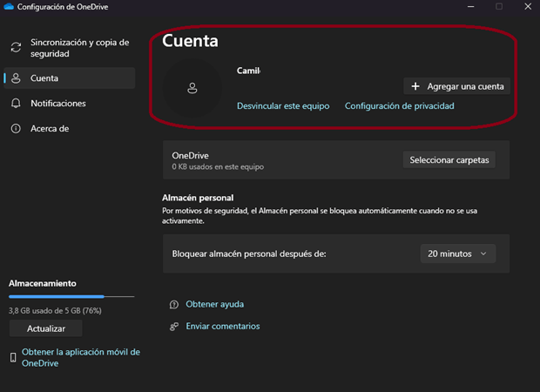The width and height of the screenshot is (540, 392).
Task: Open Configuración de privacidad link
Action: pos(400,106)
